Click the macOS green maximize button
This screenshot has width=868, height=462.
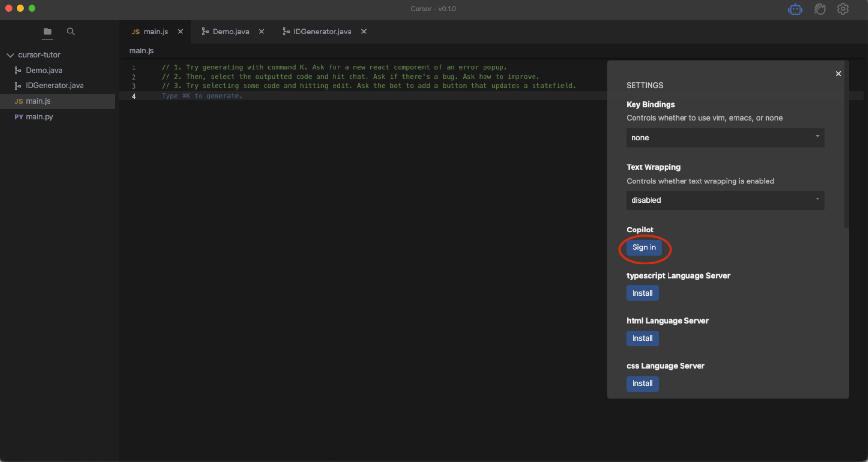(32, 8)
